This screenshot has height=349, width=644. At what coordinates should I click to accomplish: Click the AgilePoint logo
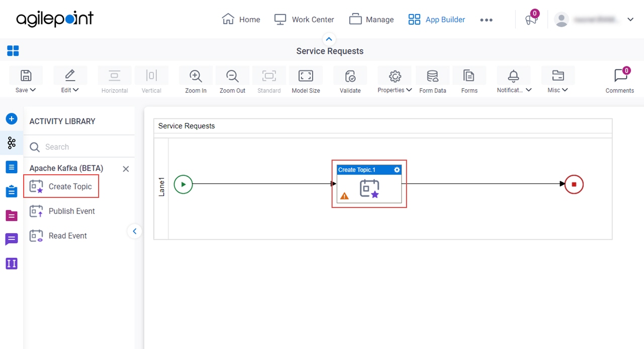coord(55,20)
